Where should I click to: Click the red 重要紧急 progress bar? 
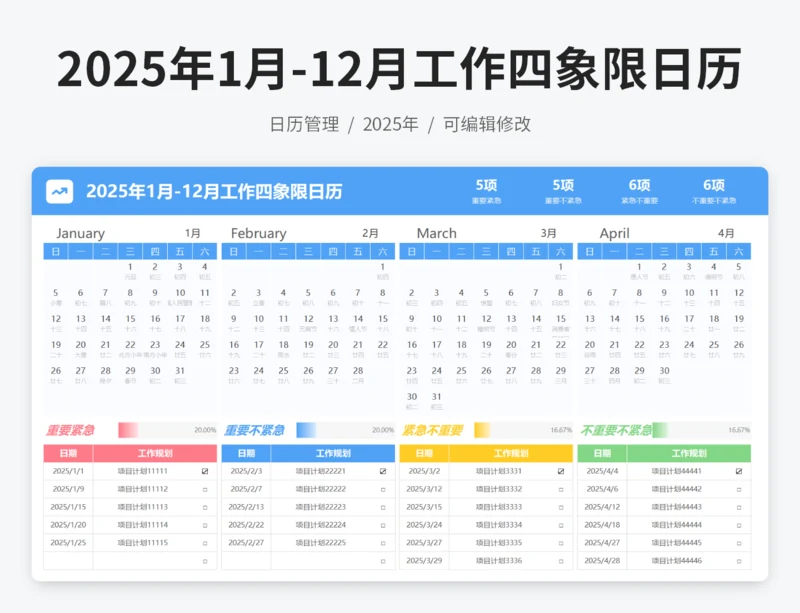coord(167,430)
